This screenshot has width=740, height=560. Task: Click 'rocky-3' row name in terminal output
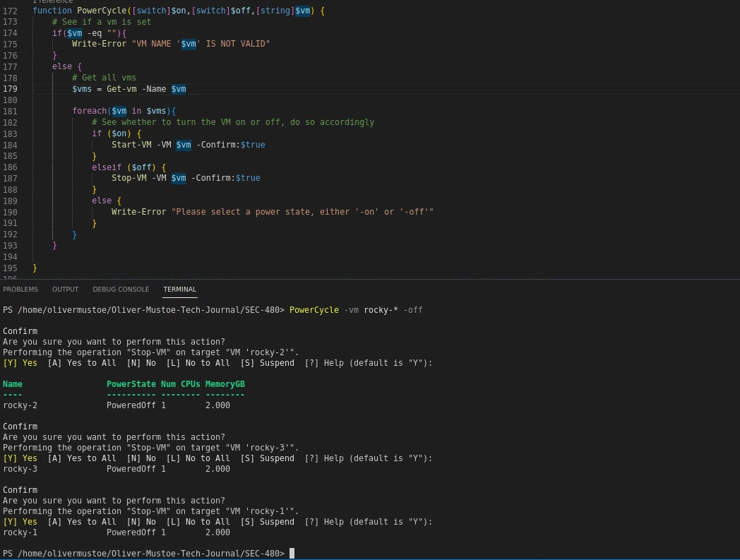(20, 469)
